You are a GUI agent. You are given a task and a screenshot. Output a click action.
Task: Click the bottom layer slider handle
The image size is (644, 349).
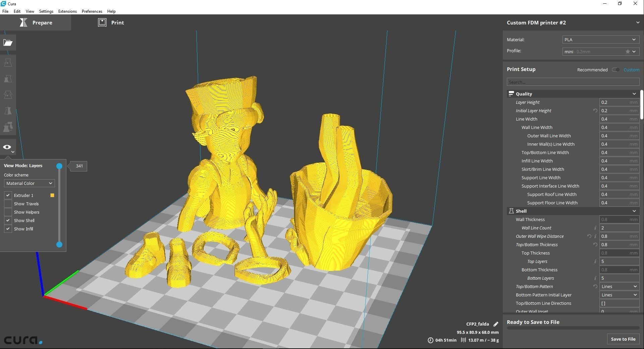(59, 245)
